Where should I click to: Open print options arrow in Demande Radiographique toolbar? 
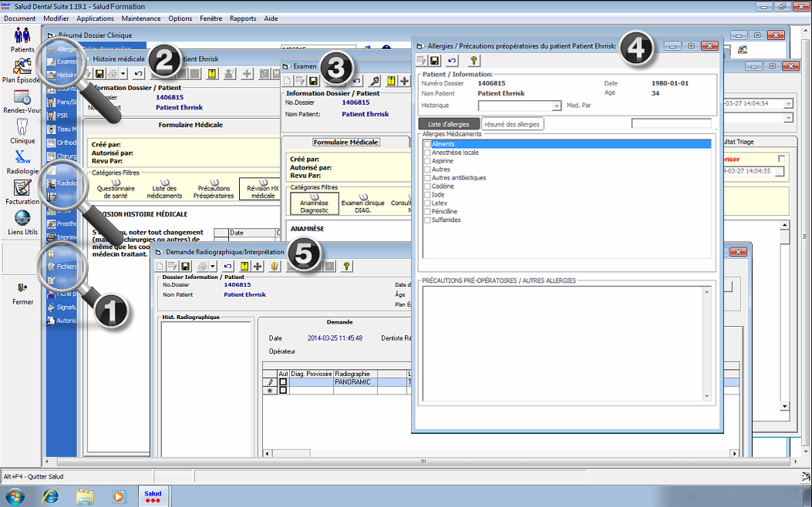coord(213,266)
